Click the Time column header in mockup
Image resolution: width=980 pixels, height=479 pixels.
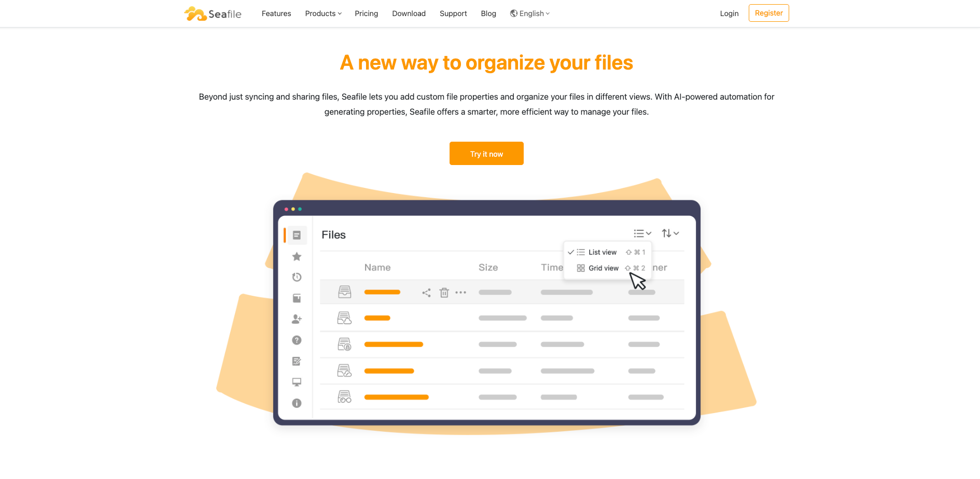[552, 268]
